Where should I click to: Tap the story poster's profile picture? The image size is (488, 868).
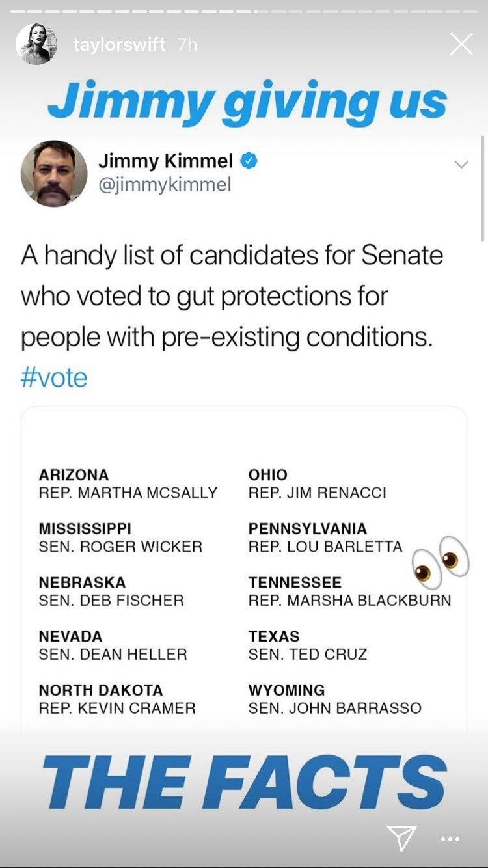(36, 44)
